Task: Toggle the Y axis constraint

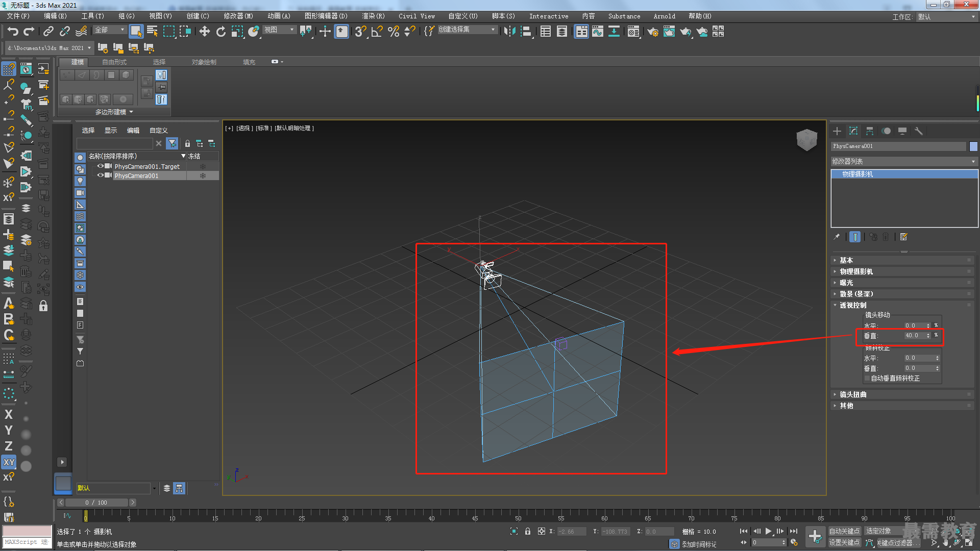Action: pos(9,430)
